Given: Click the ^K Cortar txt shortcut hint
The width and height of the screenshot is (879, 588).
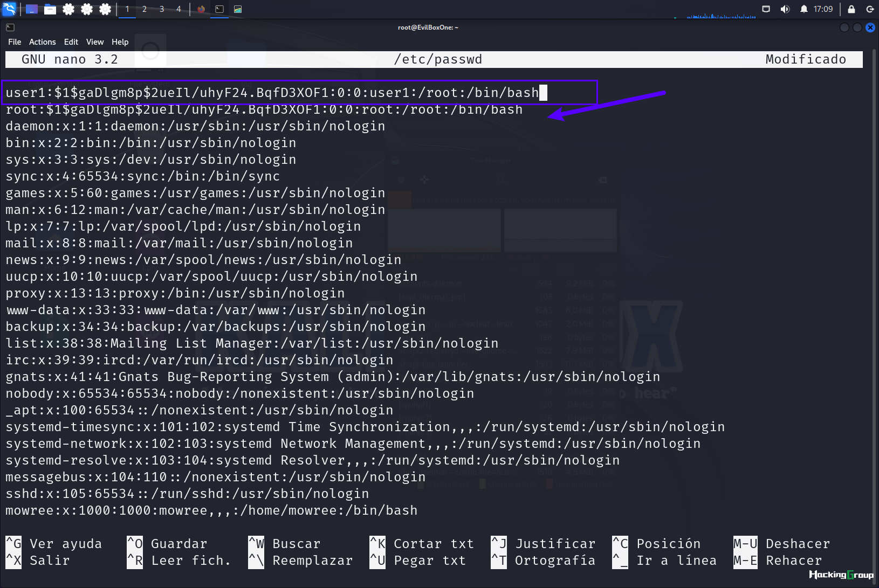Looking at the screenshot, I should click(422, 544).
